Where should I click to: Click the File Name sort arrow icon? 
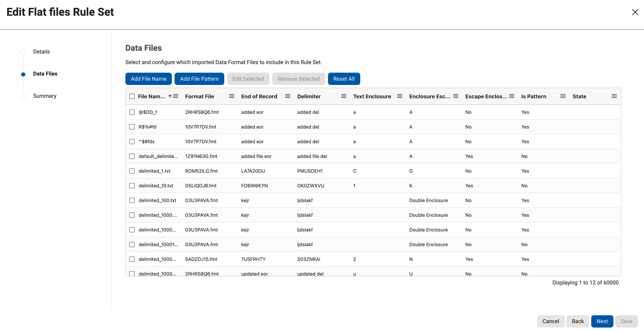click(170, 96)
